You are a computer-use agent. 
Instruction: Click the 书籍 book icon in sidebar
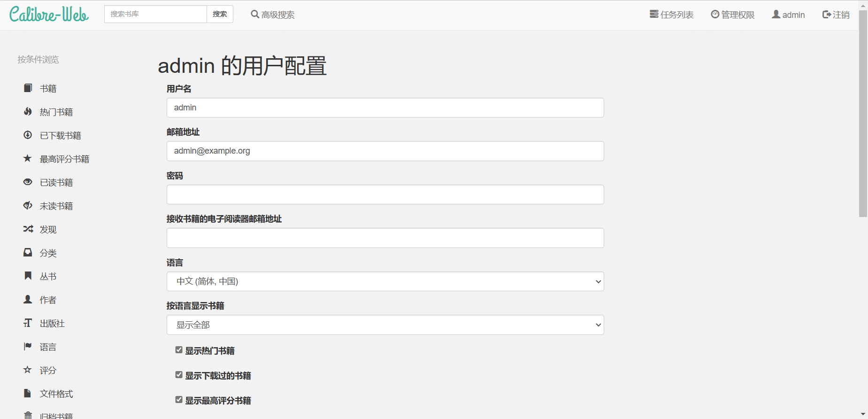[28, 88]
